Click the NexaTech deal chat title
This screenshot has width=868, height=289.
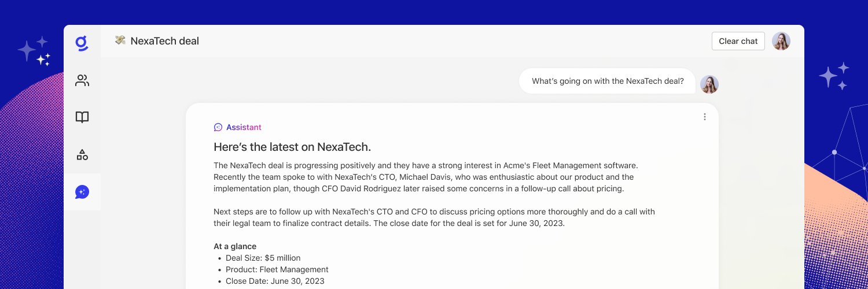(165, 41)
